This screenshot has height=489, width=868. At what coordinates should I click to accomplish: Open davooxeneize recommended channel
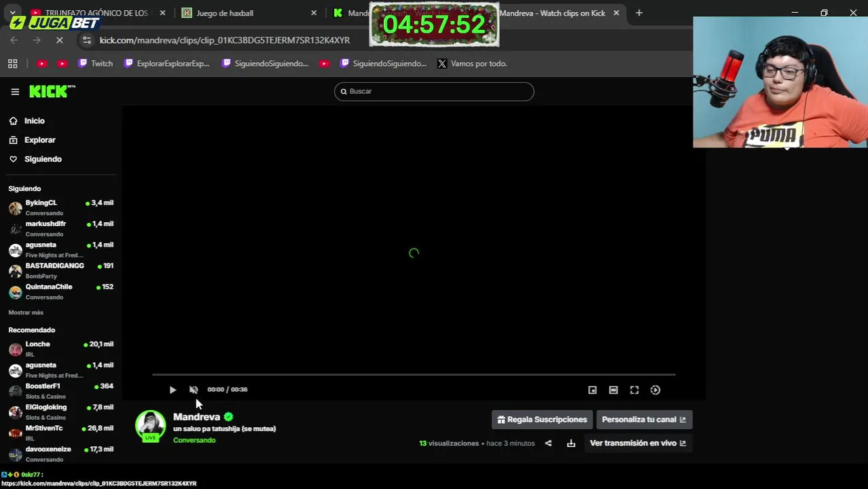61,454
